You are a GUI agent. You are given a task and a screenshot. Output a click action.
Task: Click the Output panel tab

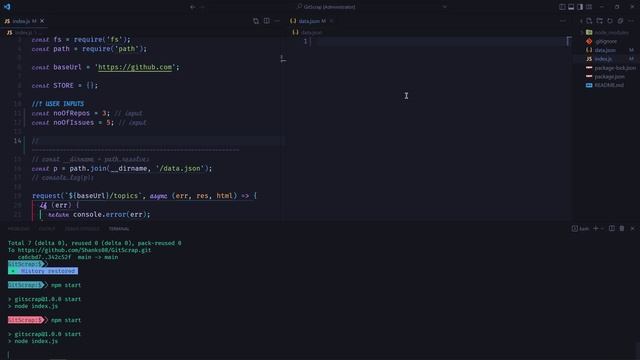point(47,229)
